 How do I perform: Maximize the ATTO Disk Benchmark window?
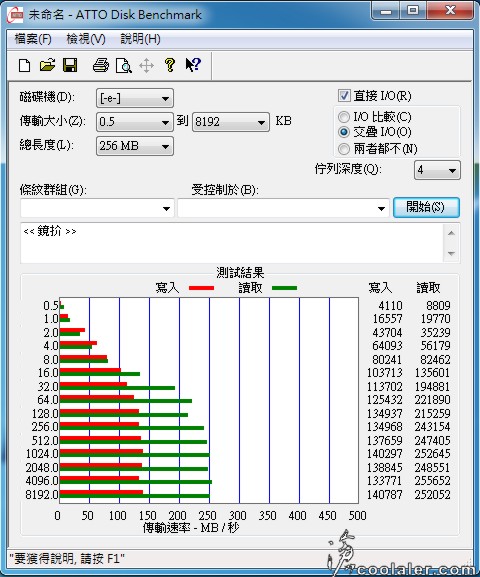click(x=413, y=11)
